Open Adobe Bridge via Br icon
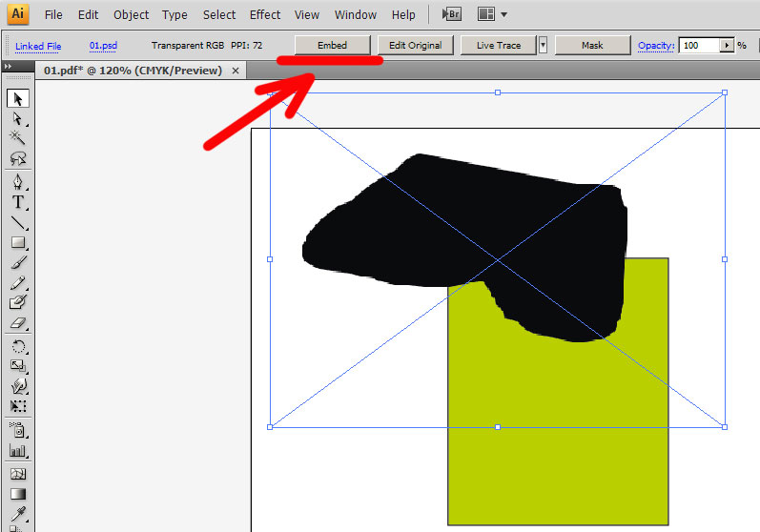The width and height of the screenshot is (760, 532). click(451, 14)
